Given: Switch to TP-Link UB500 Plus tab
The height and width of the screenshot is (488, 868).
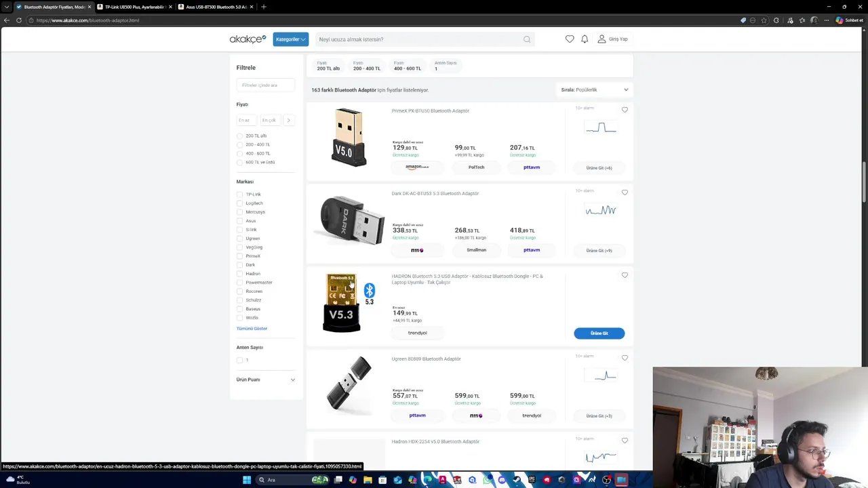Looking at the screenshot, I should pos(134,7).
